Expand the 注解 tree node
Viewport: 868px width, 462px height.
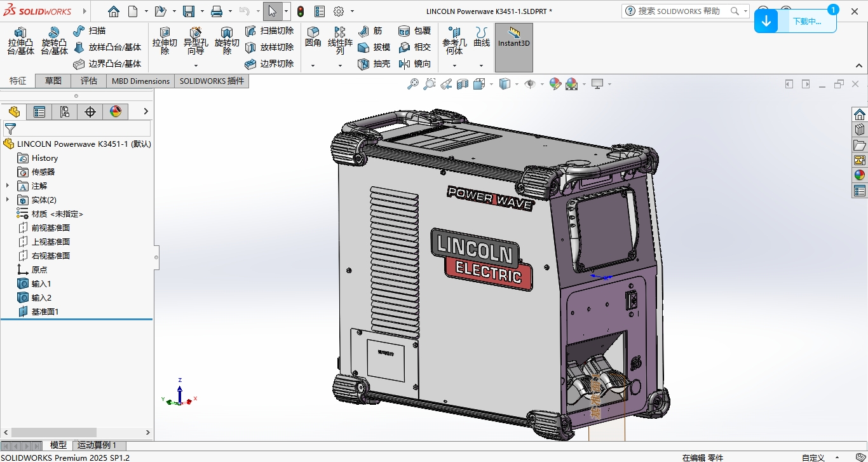[x=8, y=186]
